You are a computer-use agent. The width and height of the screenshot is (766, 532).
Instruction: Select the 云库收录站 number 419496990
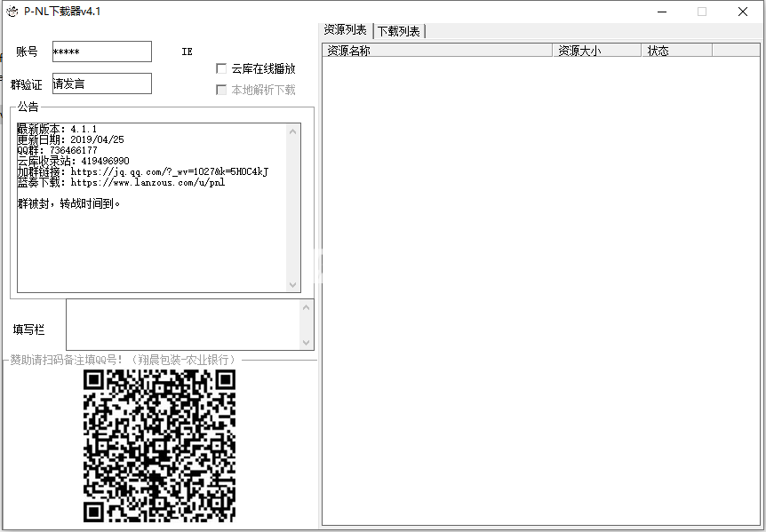click(x=106, y=161)
